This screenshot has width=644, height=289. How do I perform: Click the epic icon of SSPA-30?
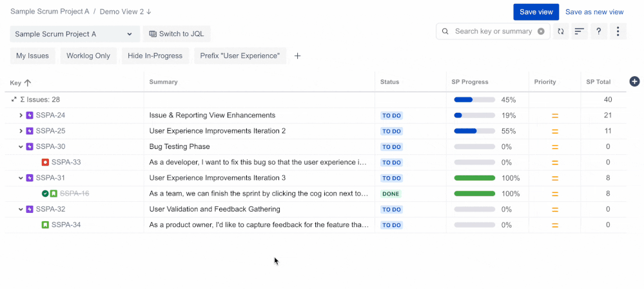click(x=30, y=147)
